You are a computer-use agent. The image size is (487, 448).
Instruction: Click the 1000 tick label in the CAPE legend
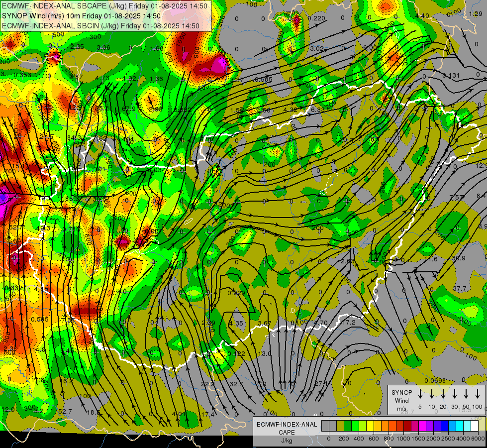click(403, 439)
